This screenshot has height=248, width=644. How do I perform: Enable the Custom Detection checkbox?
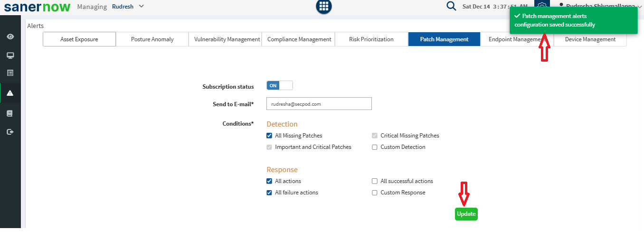pyautogui.click(x=375, y=147)
